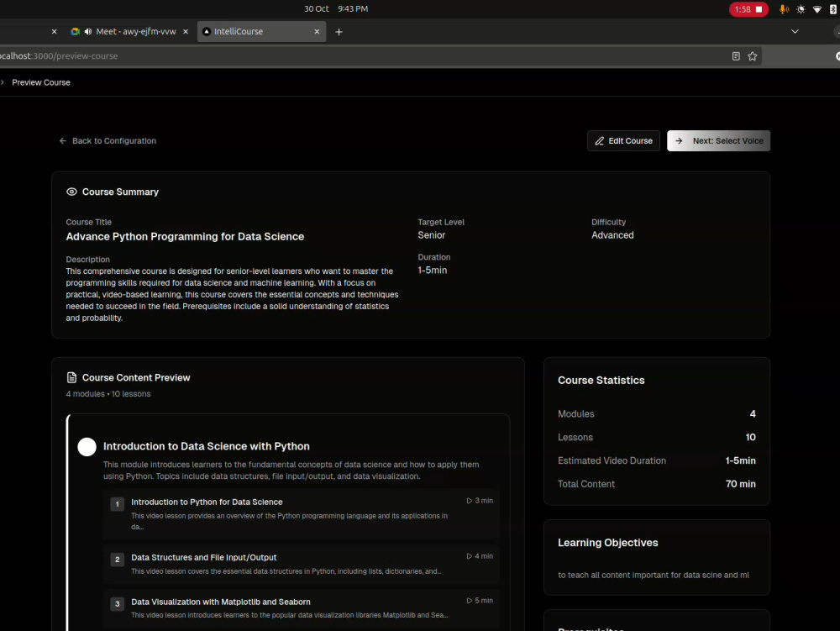840x631 pixels.
Task: Go Back to Configuration
Action: (x=108, y=141)
